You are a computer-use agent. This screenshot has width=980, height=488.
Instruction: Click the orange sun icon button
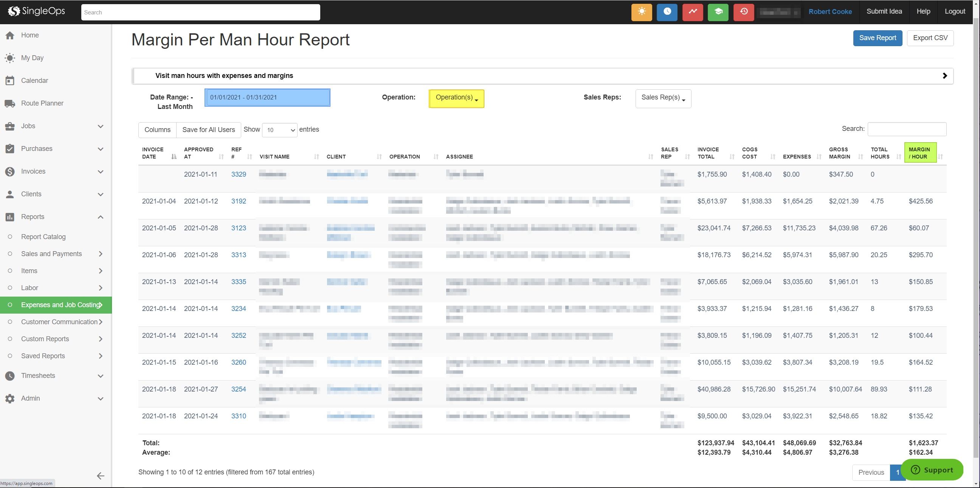641,12
